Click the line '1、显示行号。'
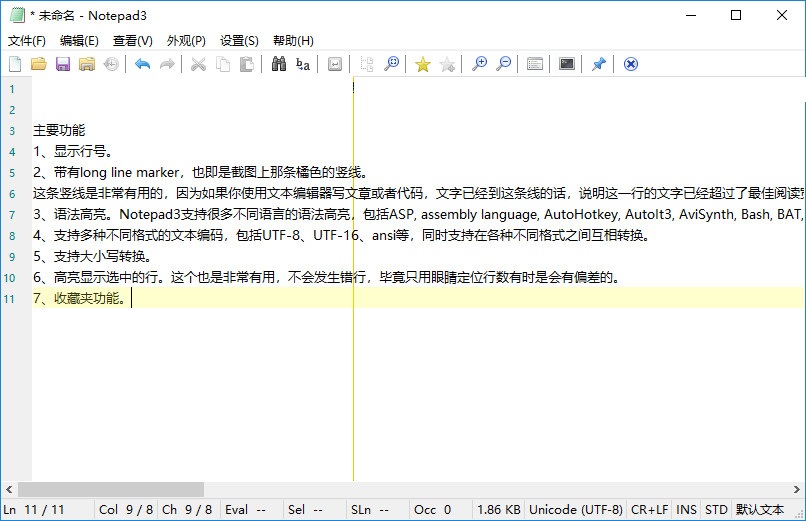The width and height of the screenshot is (806, 521). tap(73, 152)
